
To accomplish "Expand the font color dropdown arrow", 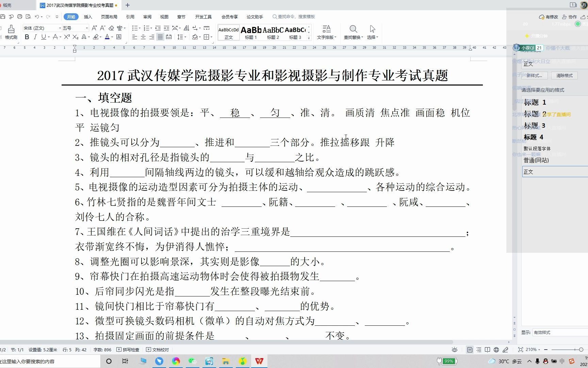I will [112, 37].
